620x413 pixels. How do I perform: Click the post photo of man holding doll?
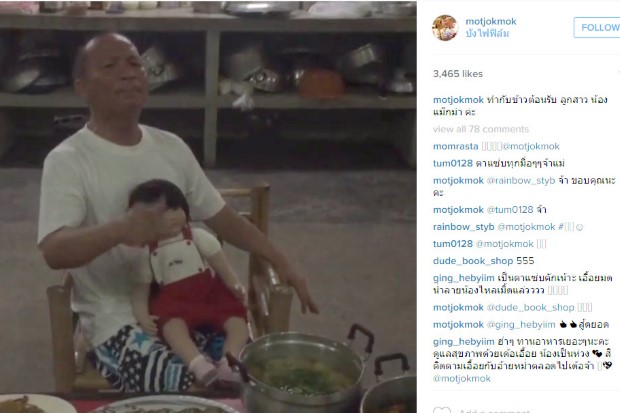coord(208,206)
